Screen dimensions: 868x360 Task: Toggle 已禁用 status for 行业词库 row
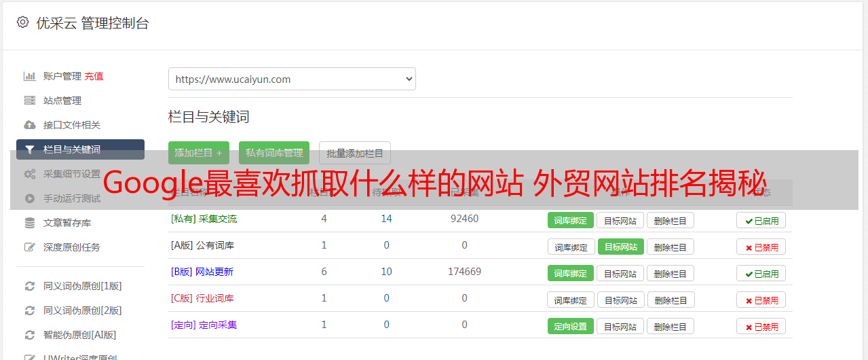click(x=761, y=300)
